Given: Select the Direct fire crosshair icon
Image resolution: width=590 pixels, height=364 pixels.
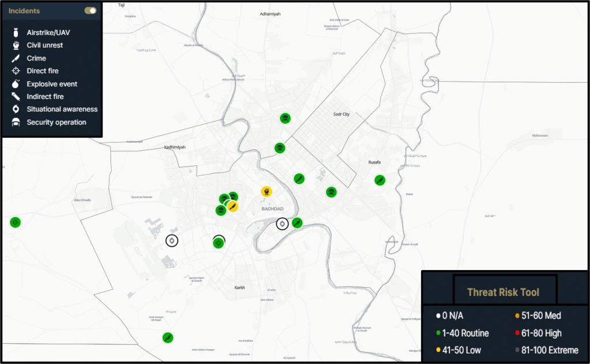Looking at the screenshot, I should coord(16,71).
